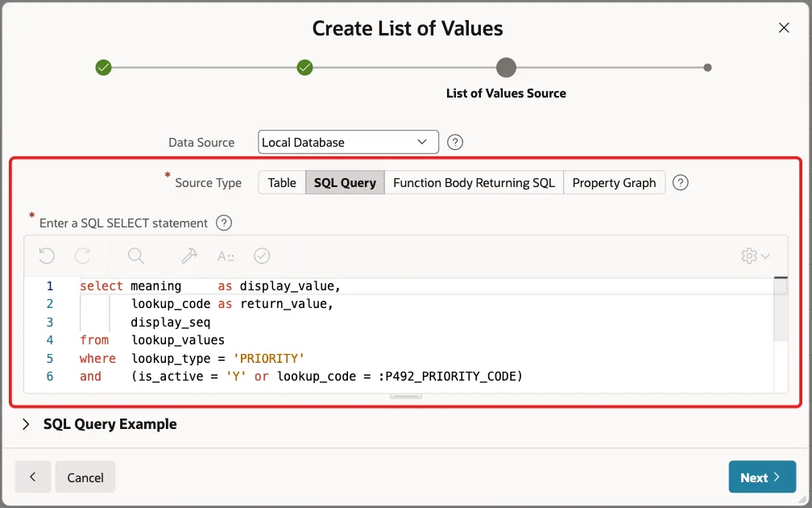The width and height of the screenshot is (812, 508).
Task: Click the Redo icon in code editor toolbar
Action: pos(83,256)
